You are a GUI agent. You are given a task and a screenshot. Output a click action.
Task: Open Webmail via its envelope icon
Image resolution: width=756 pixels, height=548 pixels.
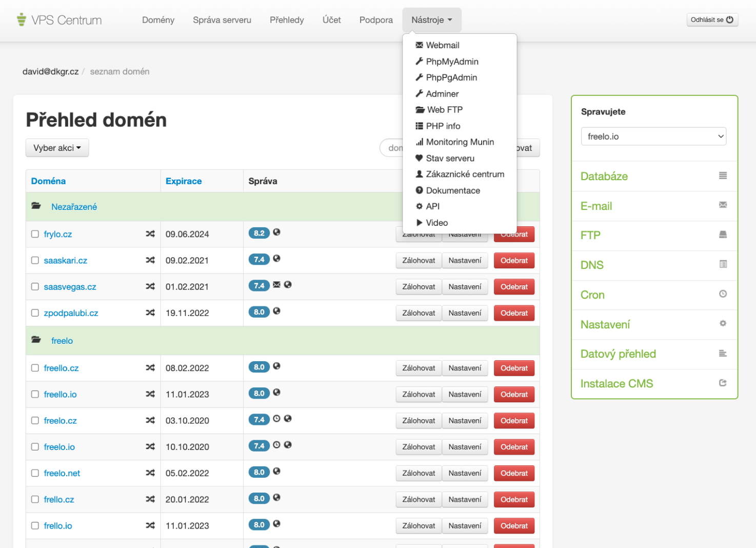coord(420,45)
